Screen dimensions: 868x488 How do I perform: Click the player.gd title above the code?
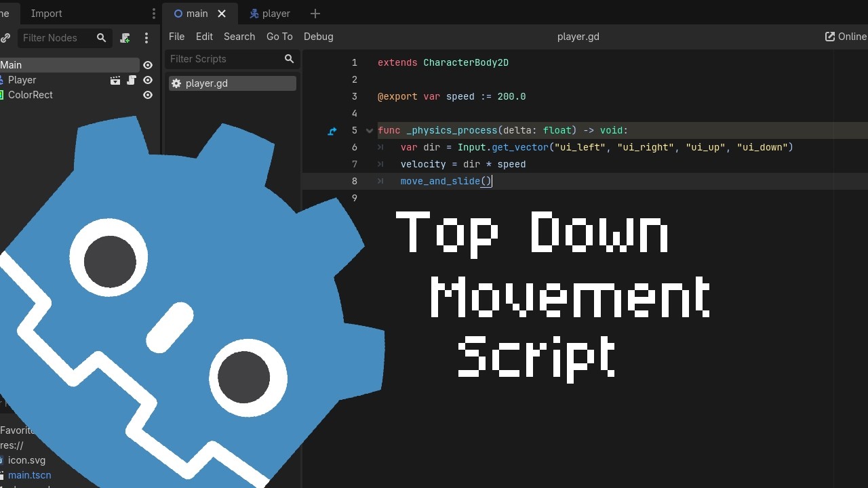coord(578,37)
